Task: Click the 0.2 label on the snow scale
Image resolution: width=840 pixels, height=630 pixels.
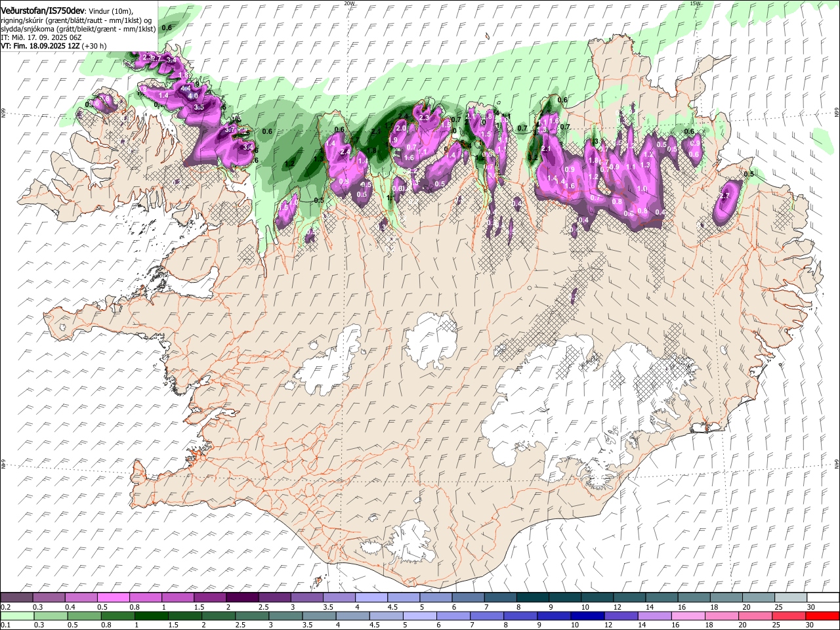Action: pyautogui.click(x=5, y=607)
